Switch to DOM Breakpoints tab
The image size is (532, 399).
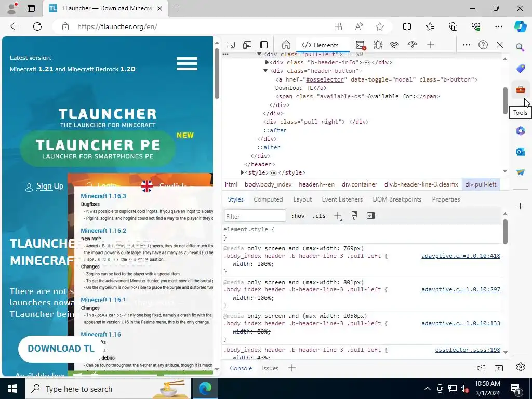click(397, 199)
